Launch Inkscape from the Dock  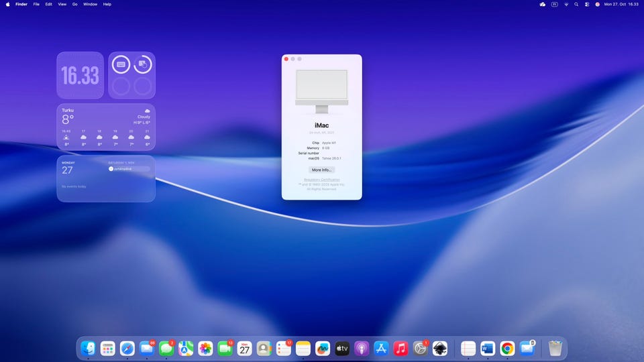click(440, 349)
